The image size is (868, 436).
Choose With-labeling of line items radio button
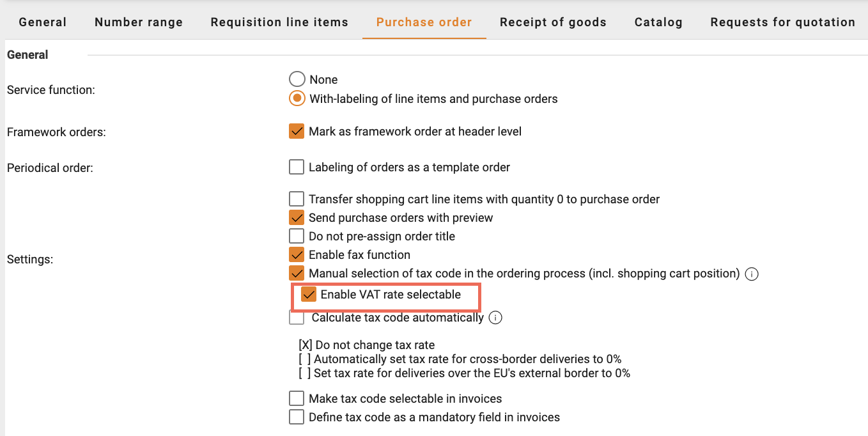[x=297, y=98]
